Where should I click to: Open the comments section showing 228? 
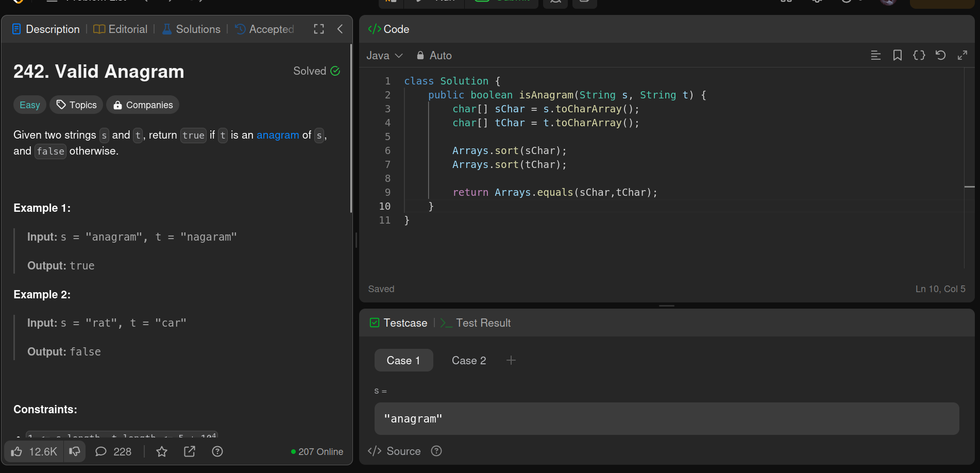(x=113, y=452)
